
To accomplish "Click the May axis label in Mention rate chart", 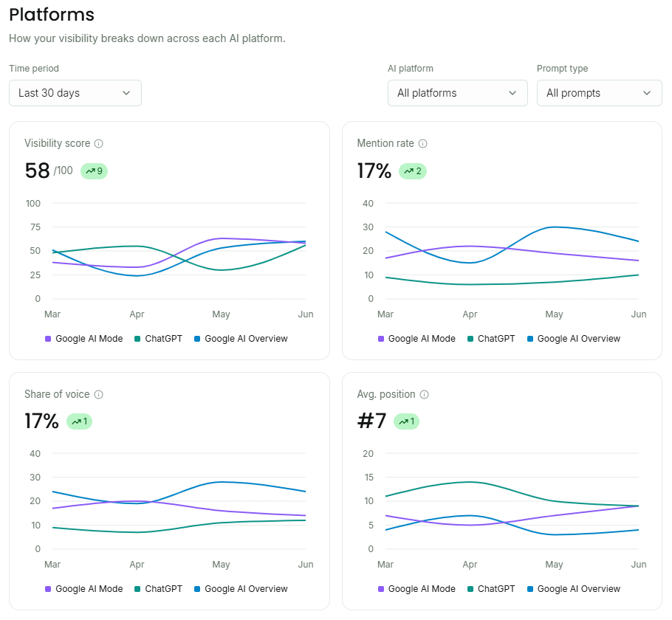I will tap(554, 314).
